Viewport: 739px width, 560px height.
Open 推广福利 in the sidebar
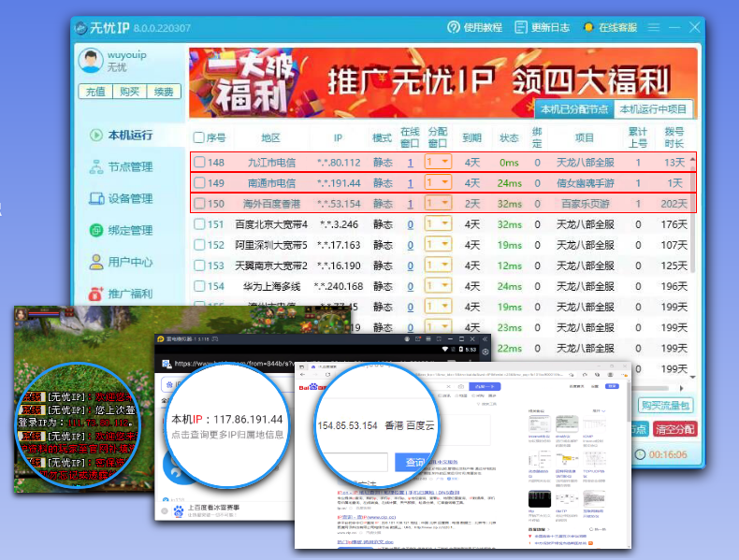(121, 294)
